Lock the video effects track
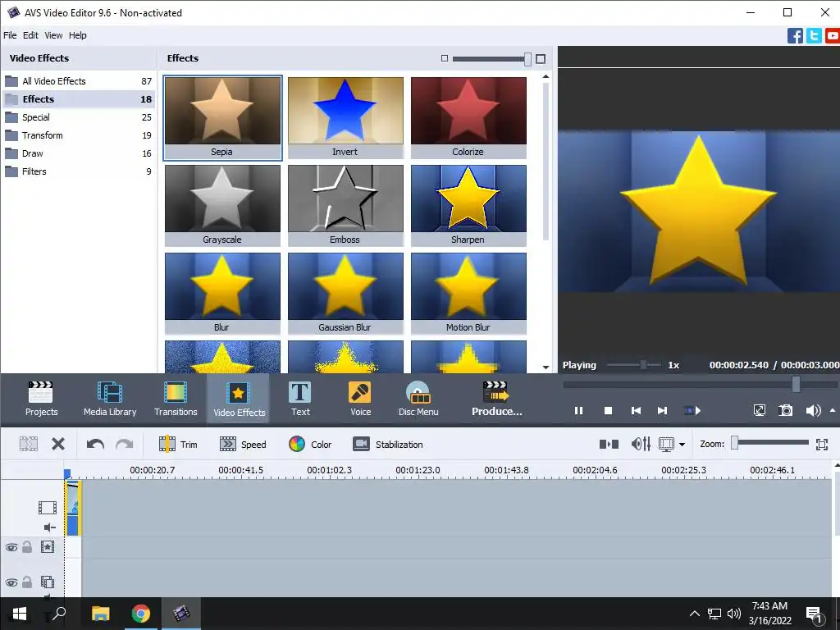Image resolution: width=840 pixels, height=630 pixels. click(27, 546)
